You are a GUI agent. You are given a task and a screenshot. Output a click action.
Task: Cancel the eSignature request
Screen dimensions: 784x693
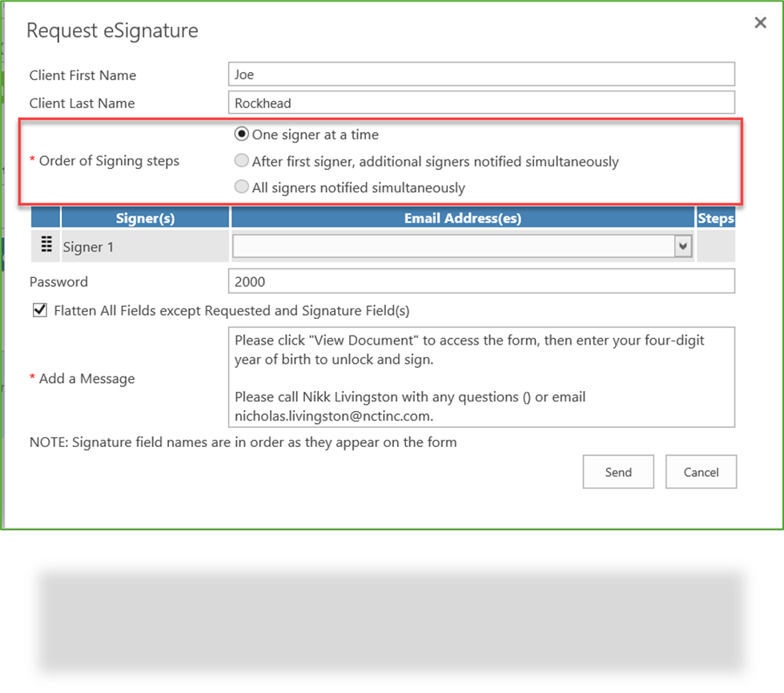tap(701, 471)
